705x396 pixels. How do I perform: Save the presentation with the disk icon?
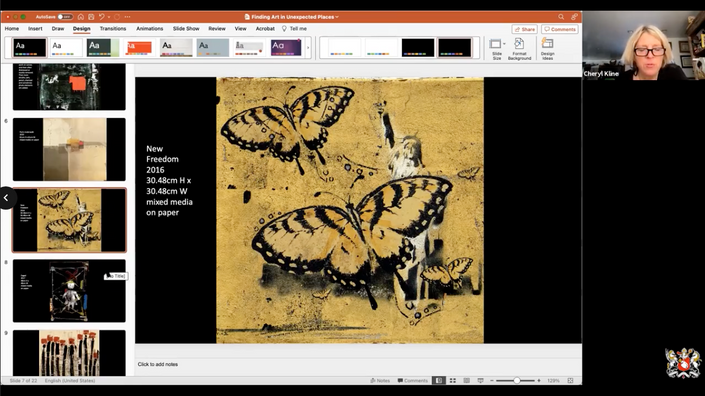(x=91, y=17)
